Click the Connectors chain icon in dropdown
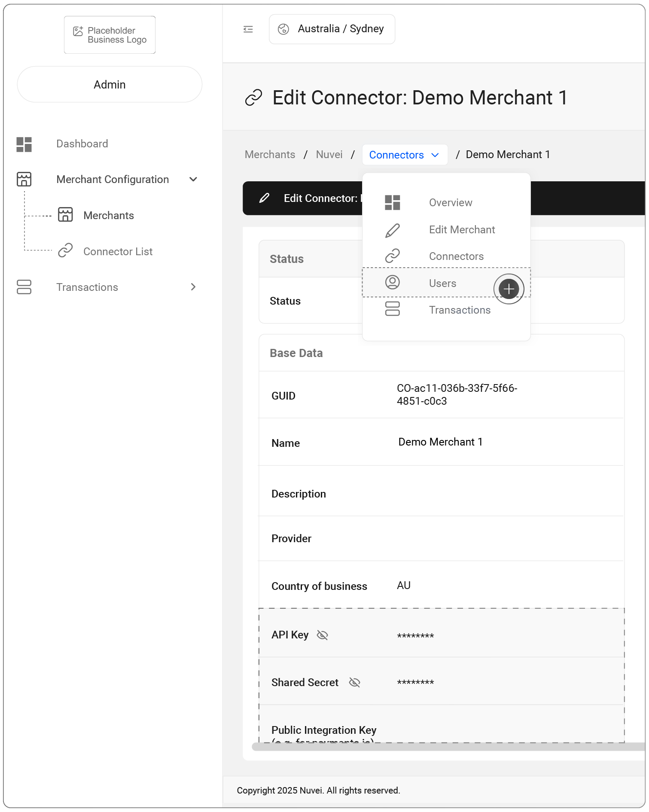Viewport: 649px width, 812px height. pos(393,256)
